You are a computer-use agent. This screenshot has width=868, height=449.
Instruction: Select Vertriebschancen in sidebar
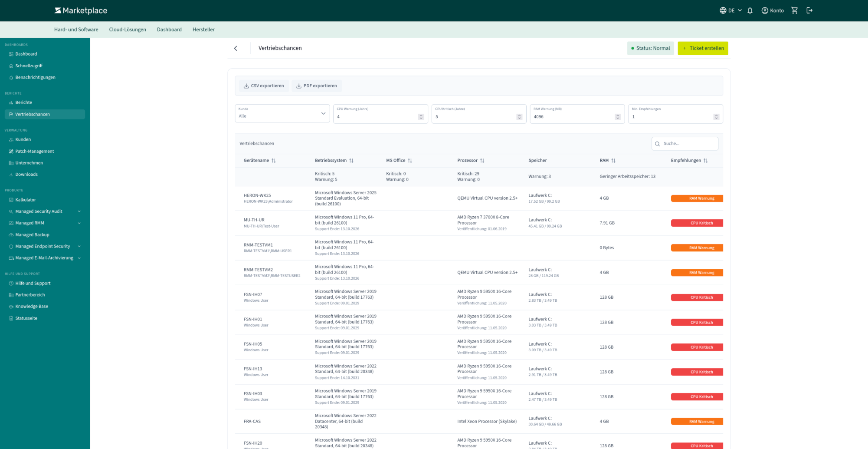tap(45, 114)
